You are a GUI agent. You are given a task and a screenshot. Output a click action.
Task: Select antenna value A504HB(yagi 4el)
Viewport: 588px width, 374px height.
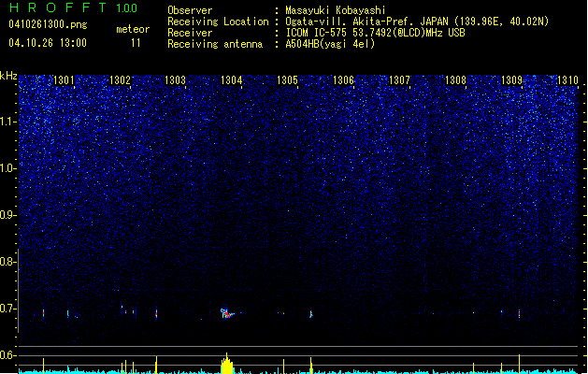(330, 44)
